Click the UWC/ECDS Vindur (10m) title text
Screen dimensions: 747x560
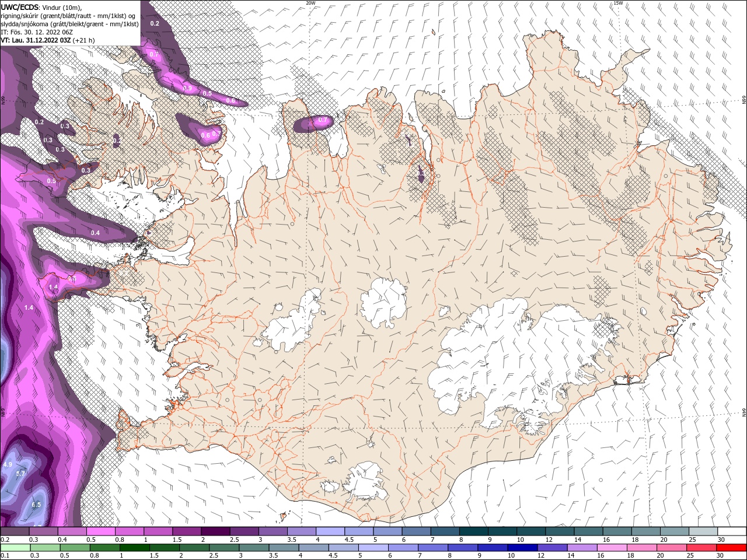(x=41, y=7)
